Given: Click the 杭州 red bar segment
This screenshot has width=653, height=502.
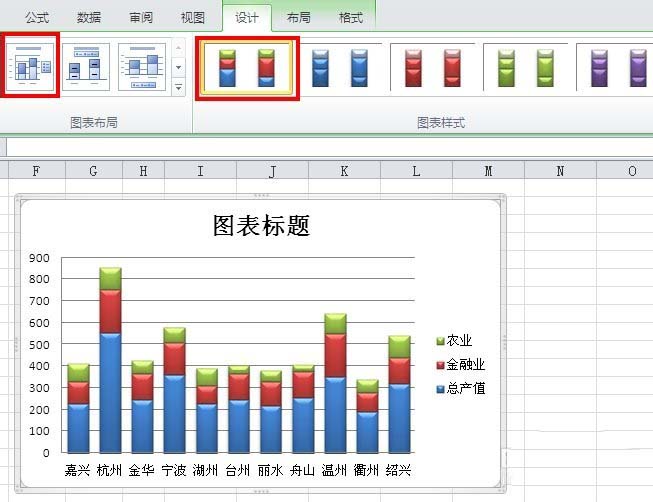Looking at the screenshot, I should pos(110,312).
